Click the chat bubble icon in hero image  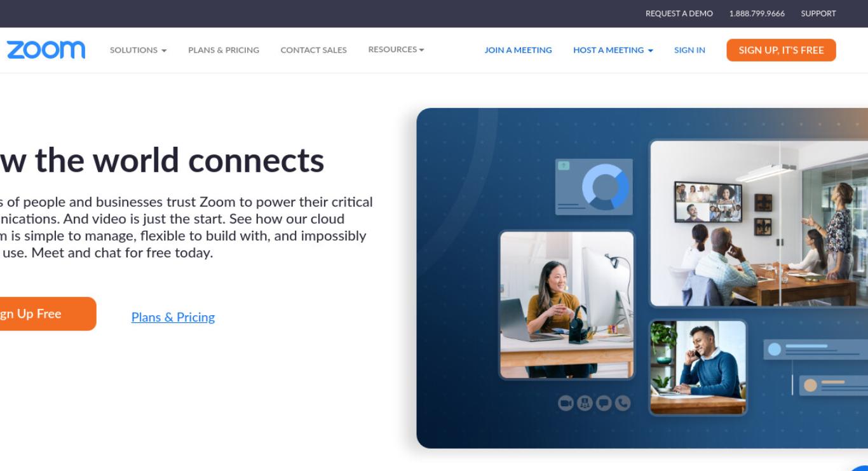[604, 403]
